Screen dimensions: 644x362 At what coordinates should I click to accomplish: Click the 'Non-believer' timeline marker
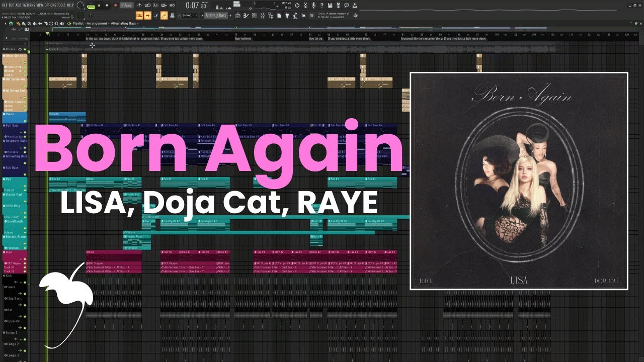coord(244,38)
